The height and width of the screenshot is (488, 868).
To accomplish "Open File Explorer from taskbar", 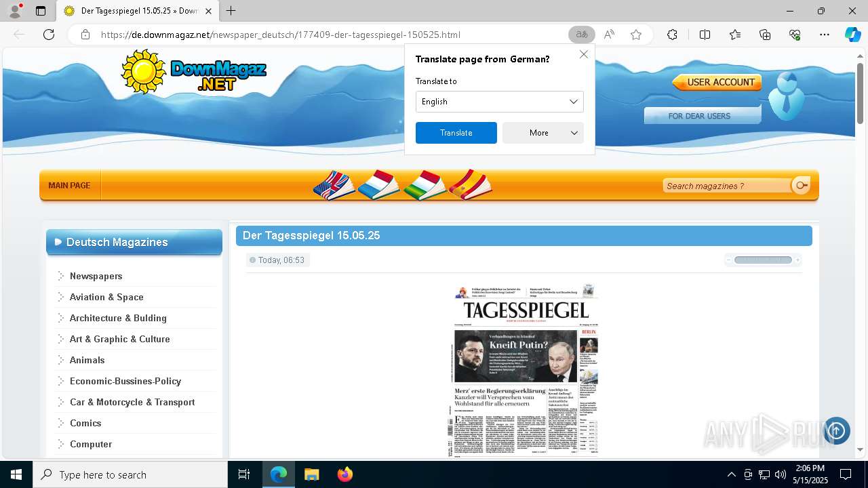I will (311, 474).
